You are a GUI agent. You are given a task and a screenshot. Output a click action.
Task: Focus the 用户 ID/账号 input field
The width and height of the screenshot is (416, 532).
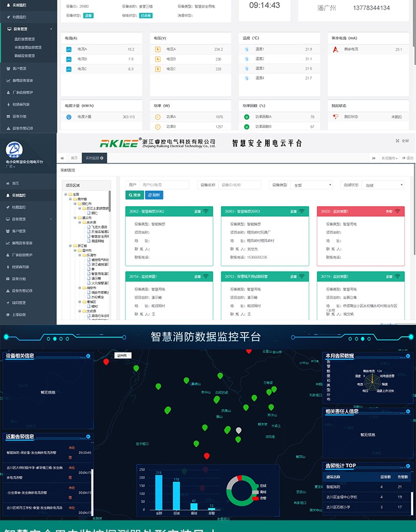[164, 185]
